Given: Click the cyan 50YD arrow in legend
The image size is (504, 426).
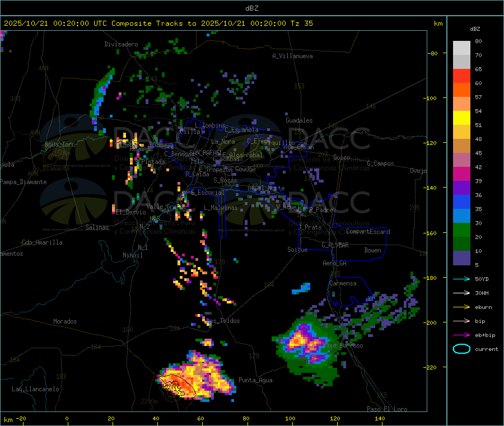Looking at the screenshot, I should tap(461, 279).
